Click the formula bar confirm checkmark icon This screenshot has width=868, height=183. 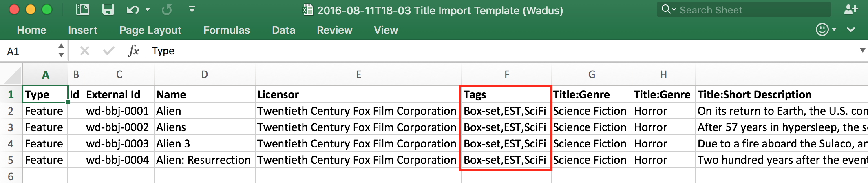108,51
